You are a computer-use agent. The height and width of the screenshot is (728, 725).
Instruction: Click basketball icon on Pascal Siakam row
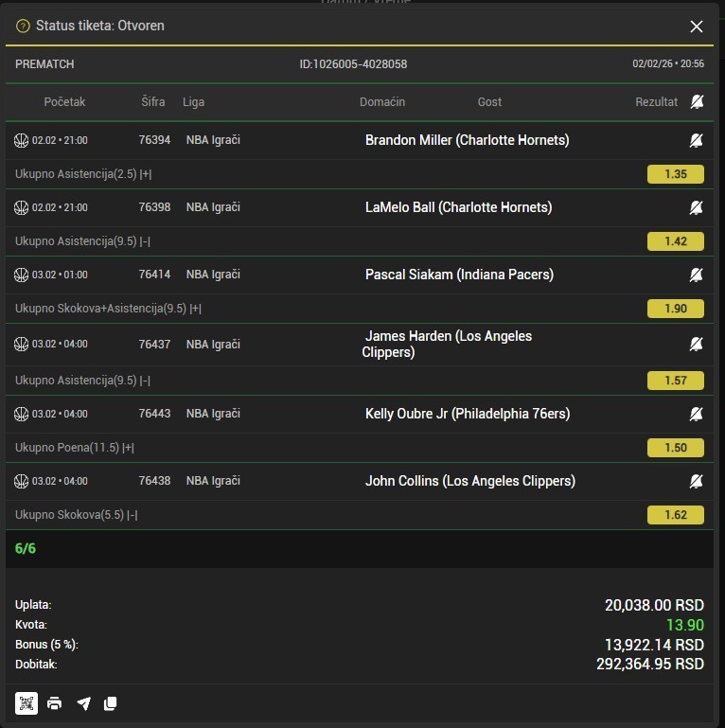(22, 275)
